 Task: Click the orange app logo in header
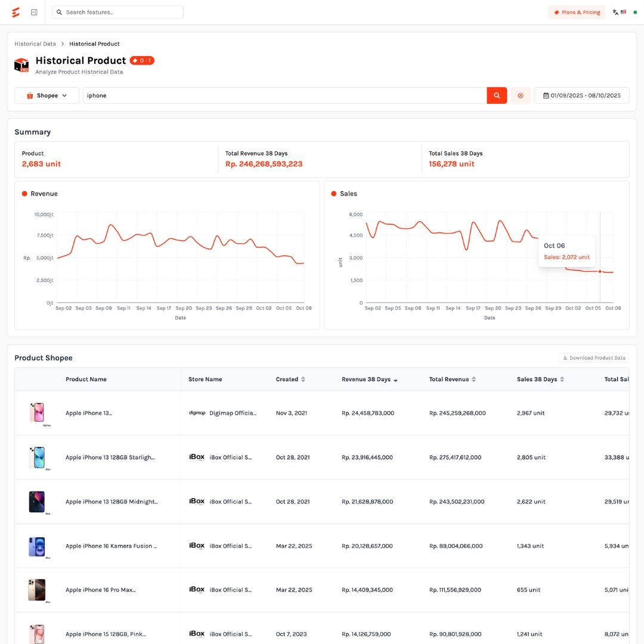(16, 12)
